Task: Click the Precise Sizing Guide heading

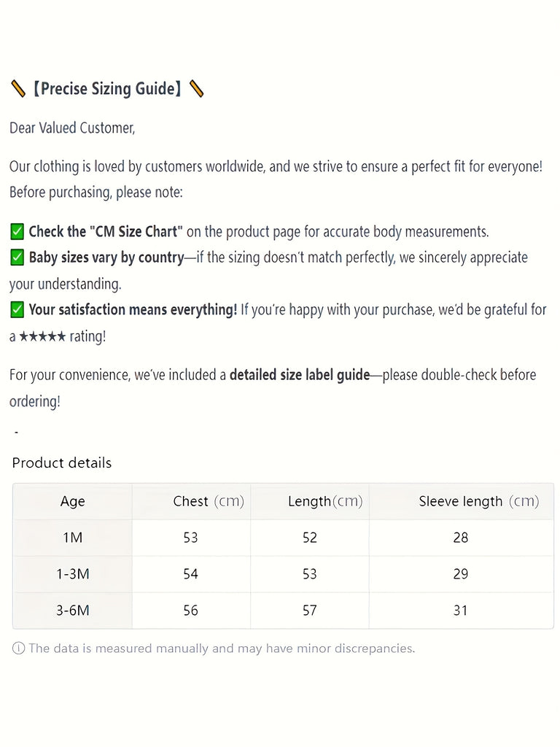Action: click(x=107, y=89)
